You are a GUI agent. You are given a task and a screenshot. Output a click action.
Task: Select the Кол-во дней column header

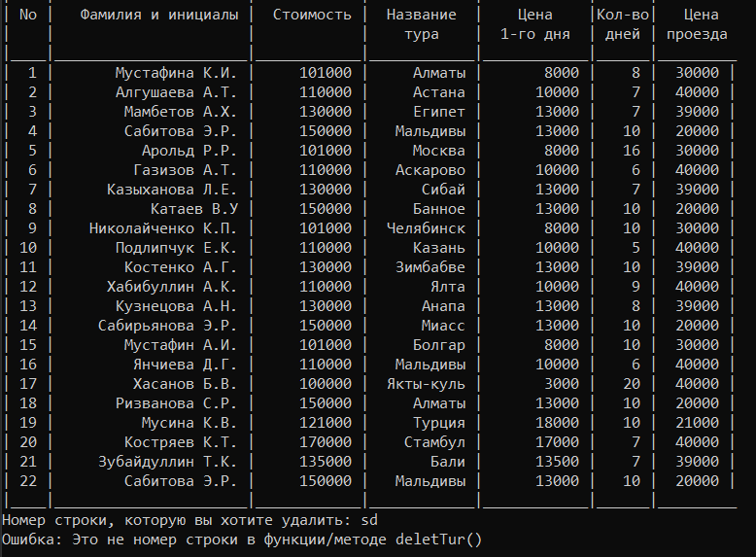(x=623, y=24)
